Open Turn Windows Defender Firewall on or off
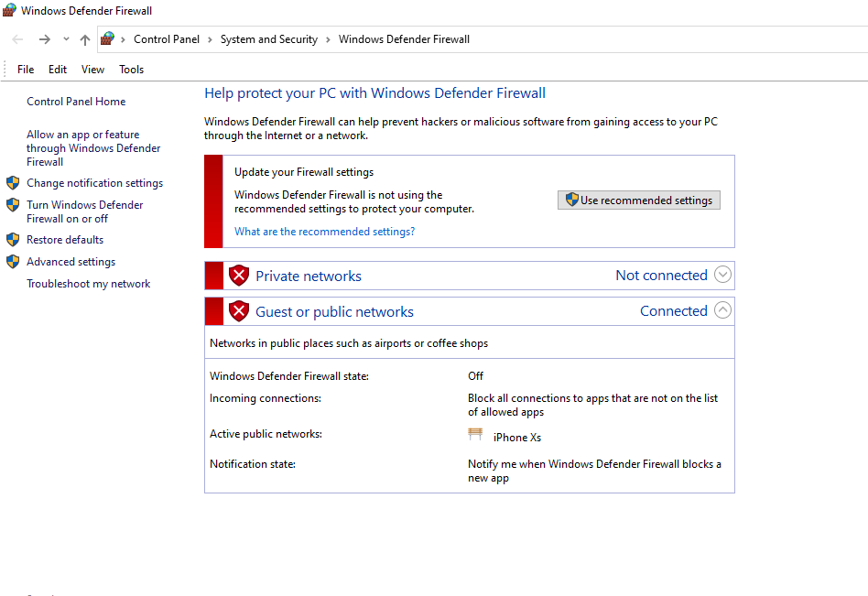The height and width of the screenshot is (596, 868). click(x=85, y=211)
